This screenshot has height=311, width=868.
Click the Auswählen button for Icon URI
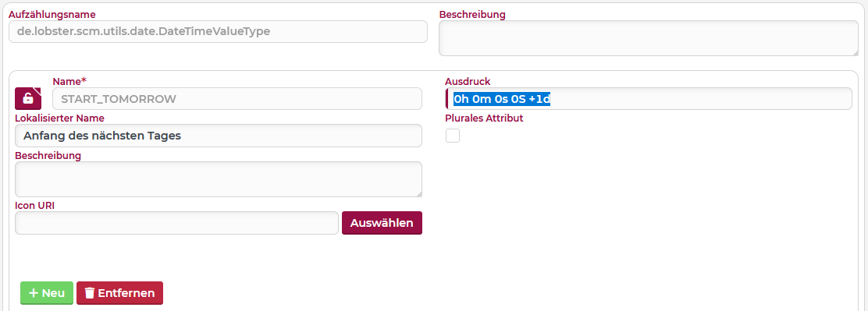click(x=382, y=223)
